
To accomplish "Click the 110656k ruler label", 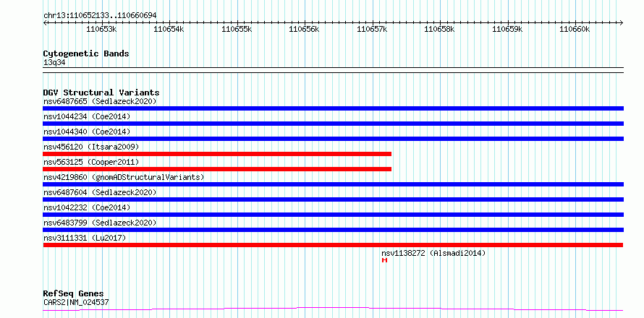I will [305, 29].
